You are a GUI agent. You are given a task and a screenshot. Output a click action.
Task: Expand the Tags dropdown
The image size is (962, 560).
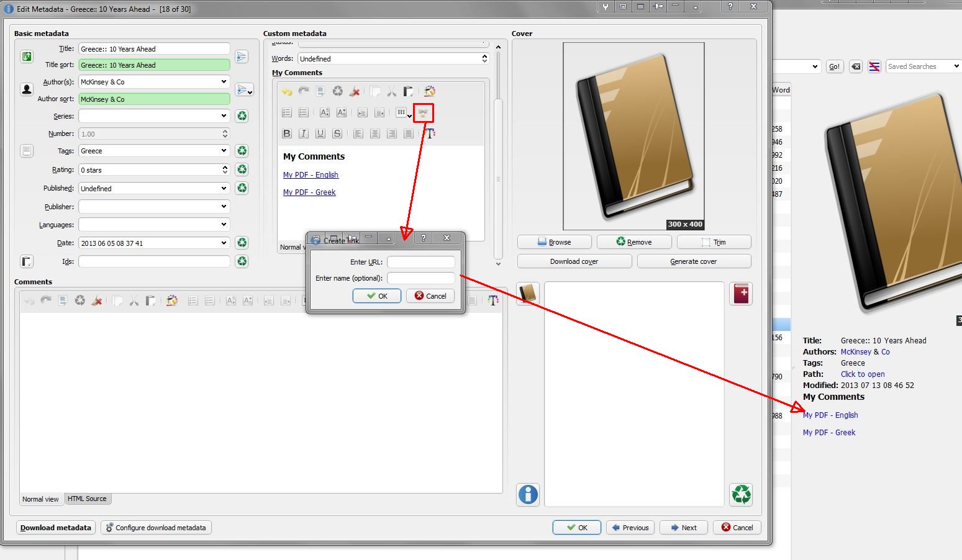224,151
